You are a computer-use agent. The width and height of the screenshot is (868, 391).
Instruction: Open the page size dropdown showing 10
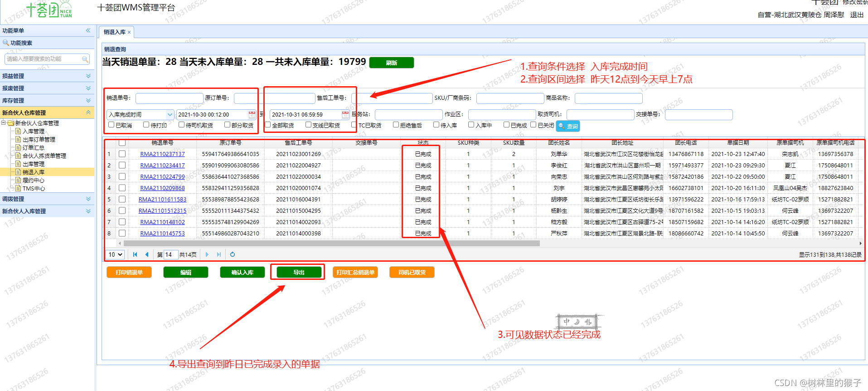(x=115, y=254)
